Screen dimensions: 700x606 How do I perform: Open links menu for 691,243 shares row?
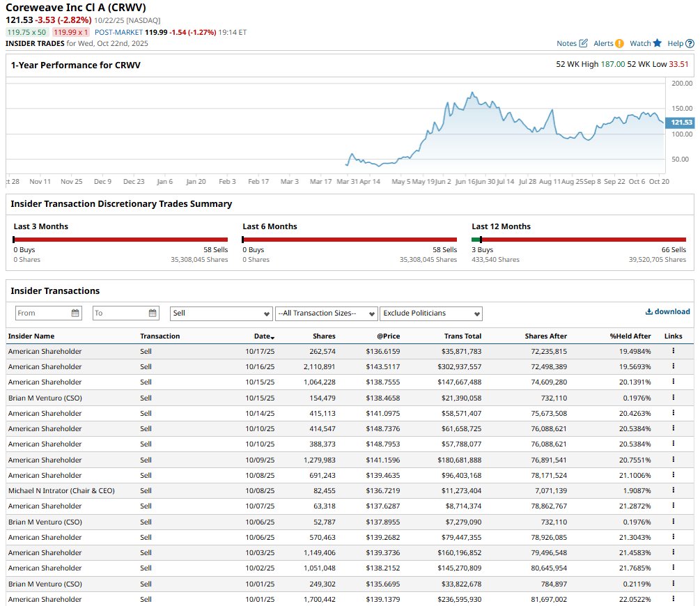(674, 475)
